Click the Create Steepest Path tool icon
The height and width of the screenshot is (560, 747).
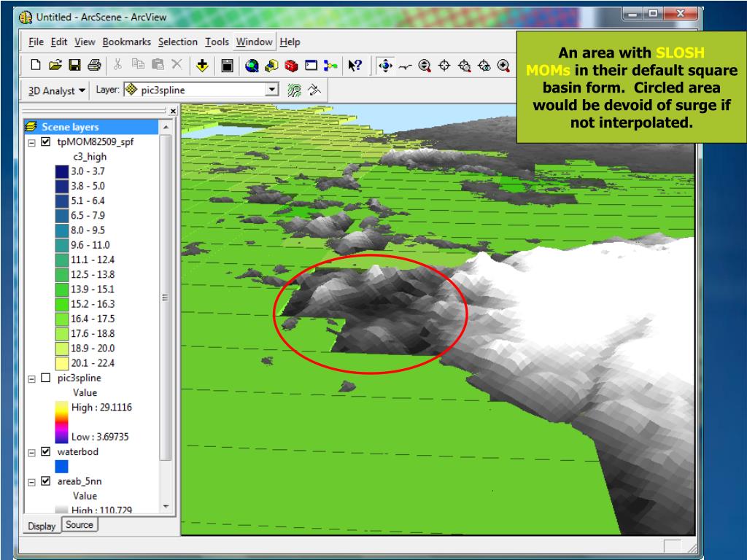pyautogui.click(x=314, y=90)
